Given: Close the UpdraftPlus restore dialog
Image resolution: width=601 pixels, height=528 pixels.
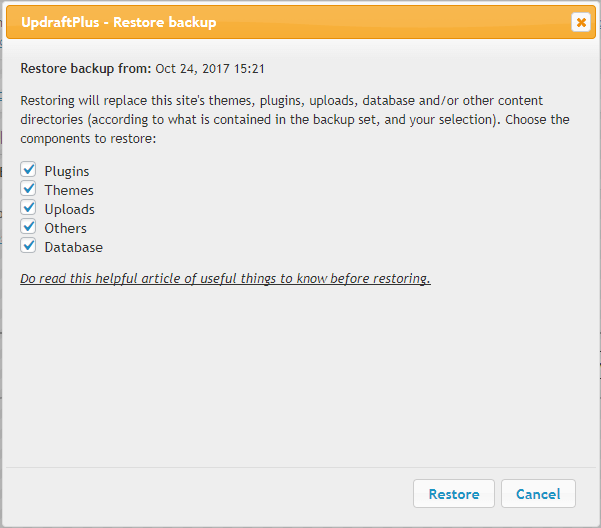Looking at the screenshot, I should coord(580,22).
